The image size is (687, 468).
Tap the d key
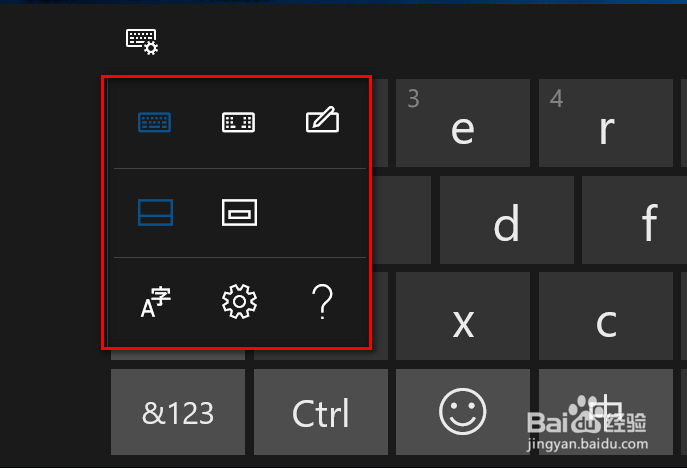(506, 220)
